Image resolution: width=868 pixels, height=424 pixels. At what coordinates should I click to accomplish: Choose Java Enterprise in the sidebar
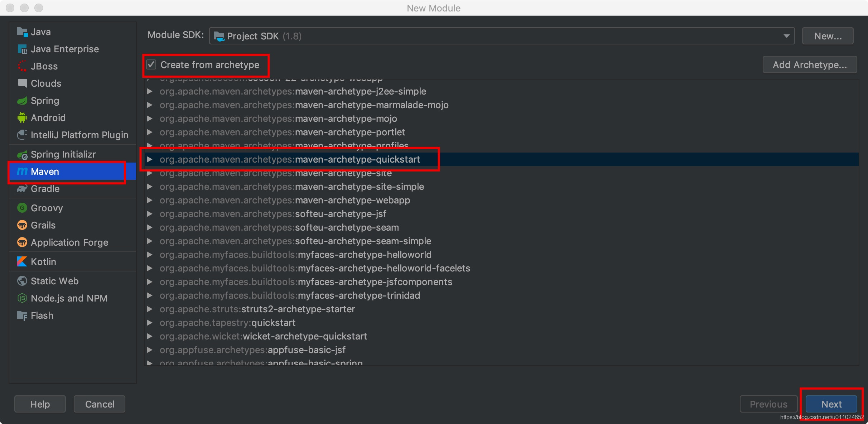click(x=64, y=49)
